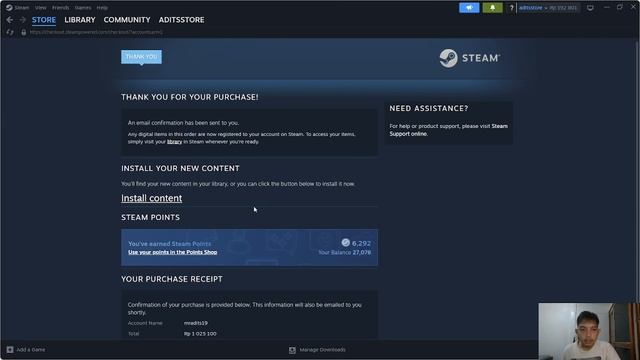Click the Add a Game label
Screen dimensions: 640x360
pos(31,350)
